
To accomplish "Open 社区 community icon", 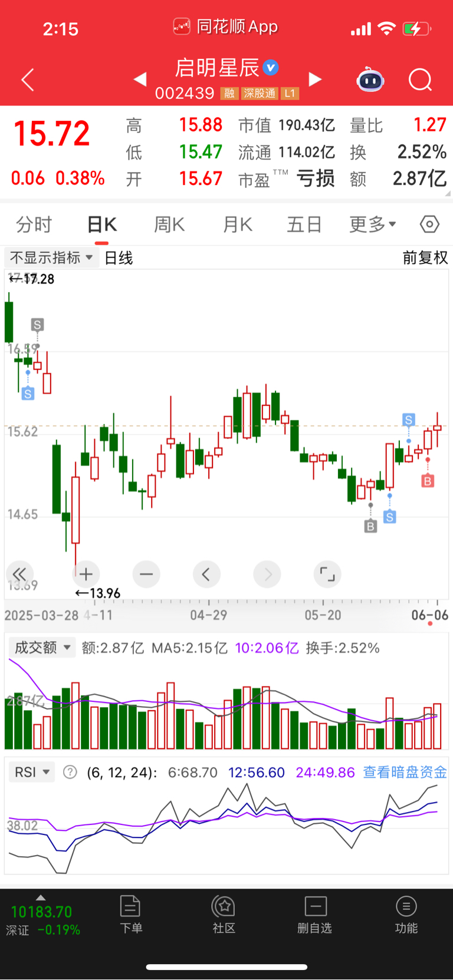I will coord(224,915).
